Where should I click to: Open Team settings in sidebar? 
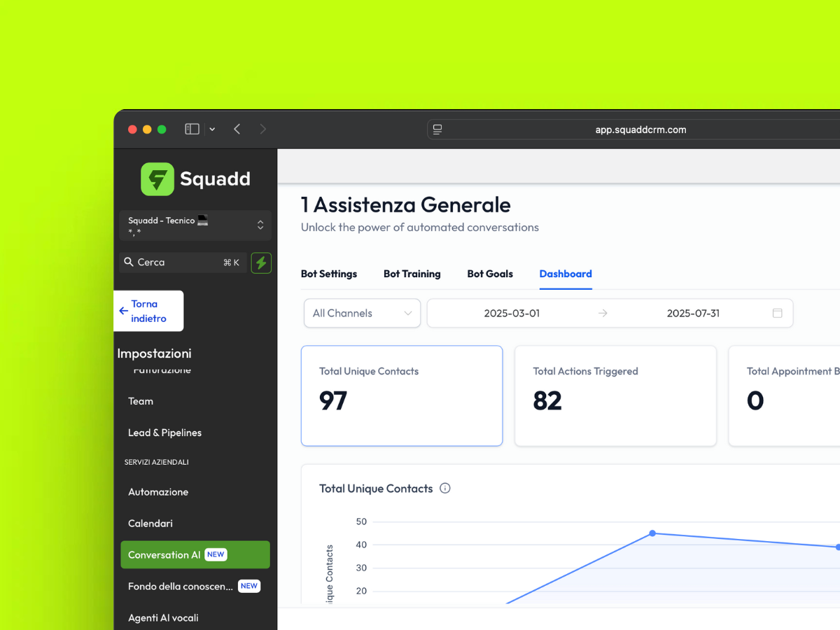(x=141, y=401)
